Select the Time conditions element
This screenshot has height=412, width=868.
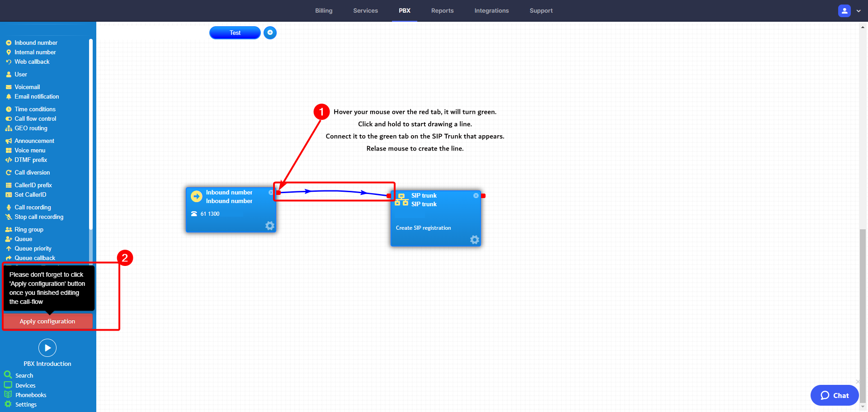35,109
